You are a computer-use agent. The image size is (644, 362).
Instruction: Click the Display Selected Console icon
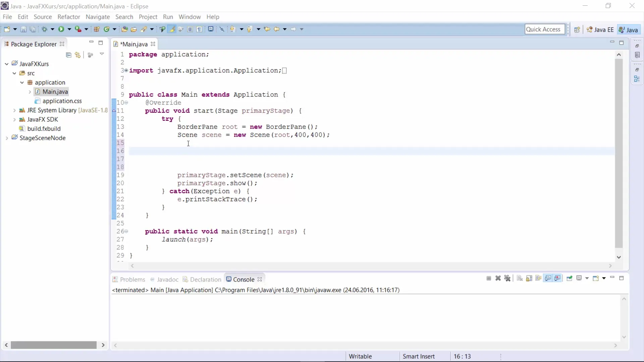579,278
